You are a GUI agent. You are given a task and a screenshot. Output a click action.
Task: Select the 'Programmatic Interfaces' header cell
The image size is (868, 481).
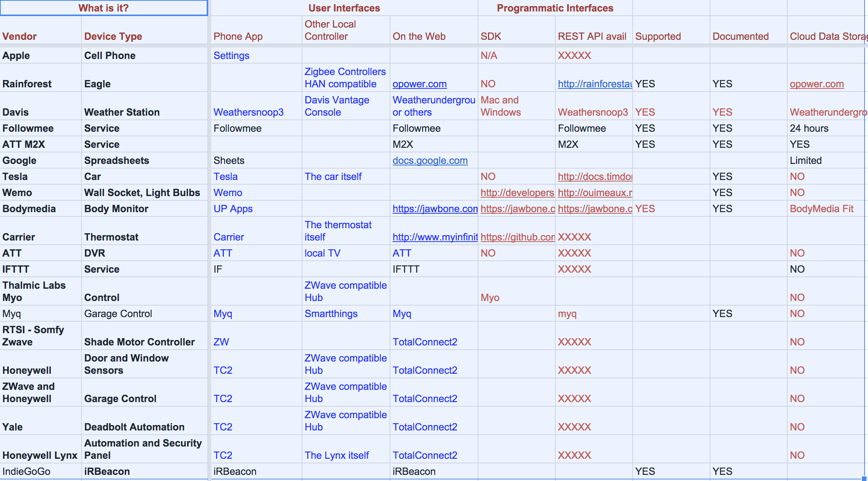coord(555,8)
